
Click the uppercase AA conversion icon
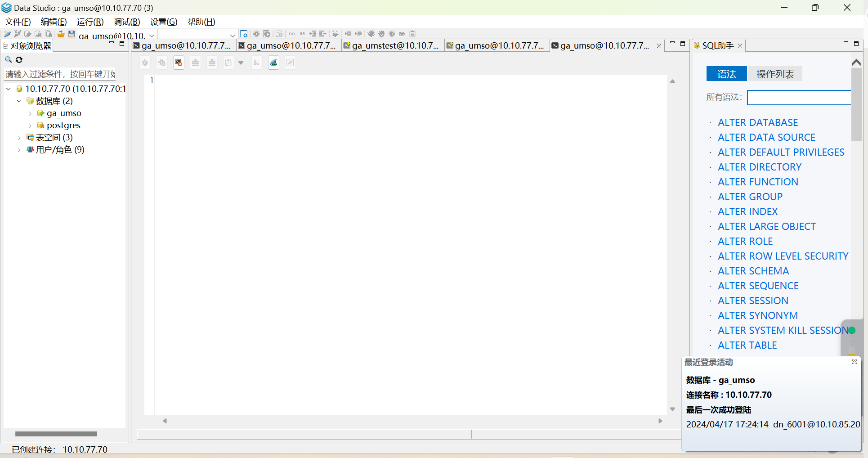(x=292, y=34)
